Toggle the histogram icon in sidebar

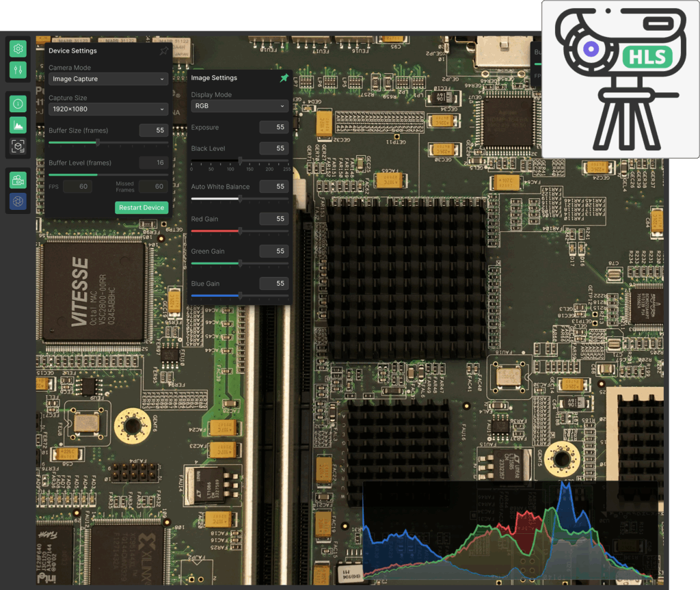pos(18,125)
